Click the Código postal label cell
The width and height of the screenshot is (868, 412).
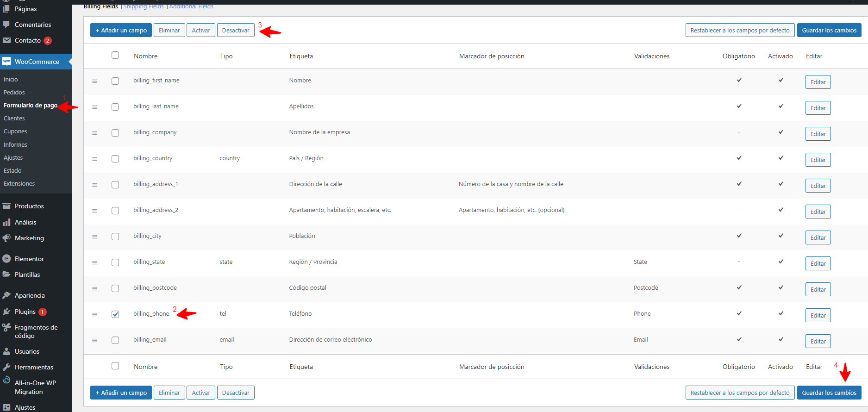pos(307,287)
